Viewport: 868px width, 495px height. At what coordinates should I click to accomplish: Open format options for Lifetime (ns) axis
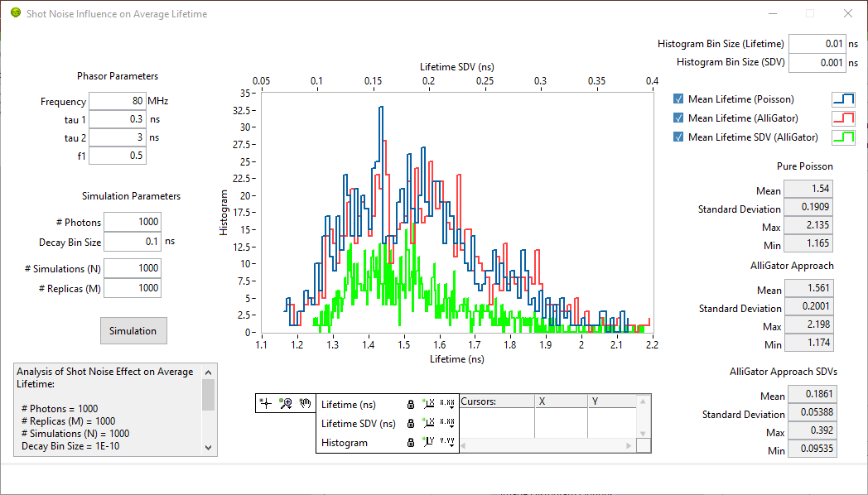coord(447,404)
